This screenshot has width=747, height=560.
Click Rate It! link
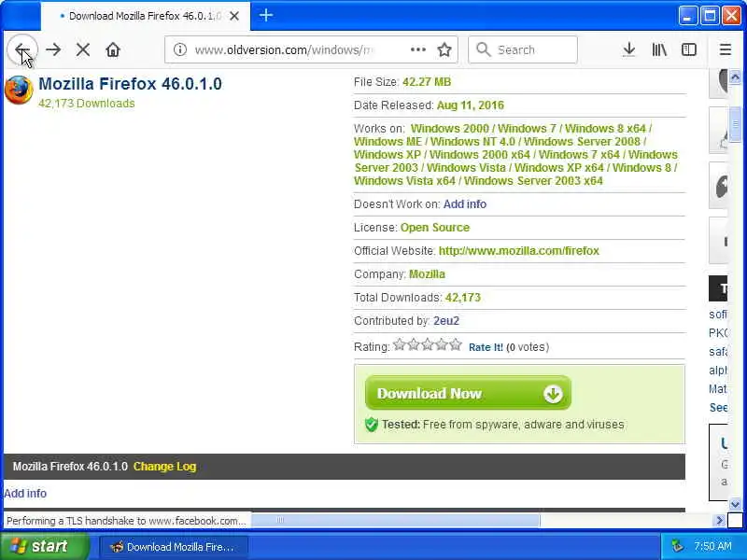coord(486,347)
